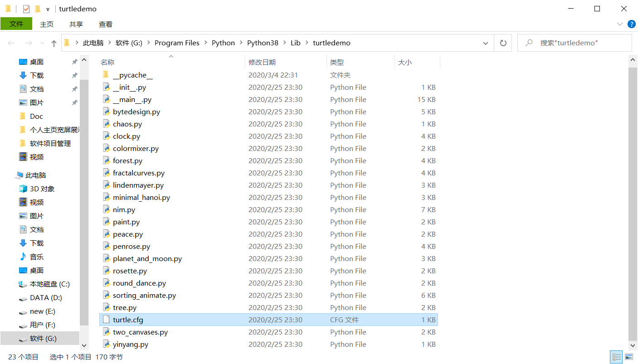Click the new (E:) drive icon
The image size is (638, 364).
pyautogui.click(x=23, y=312)
